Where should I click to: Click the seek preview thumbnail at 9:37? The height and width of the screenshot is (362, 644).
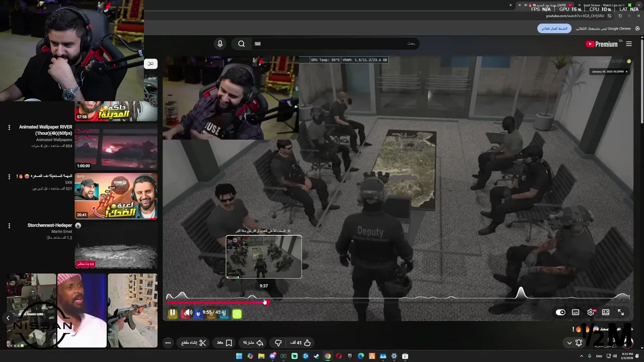(x=264, y=256)
